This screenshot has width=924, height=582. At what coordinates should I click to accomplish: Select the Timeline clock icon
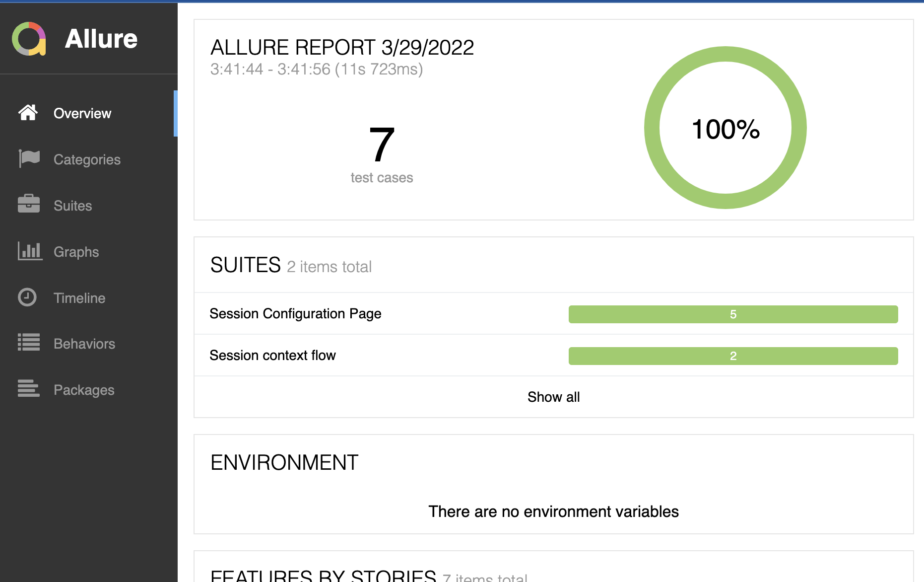28,297
